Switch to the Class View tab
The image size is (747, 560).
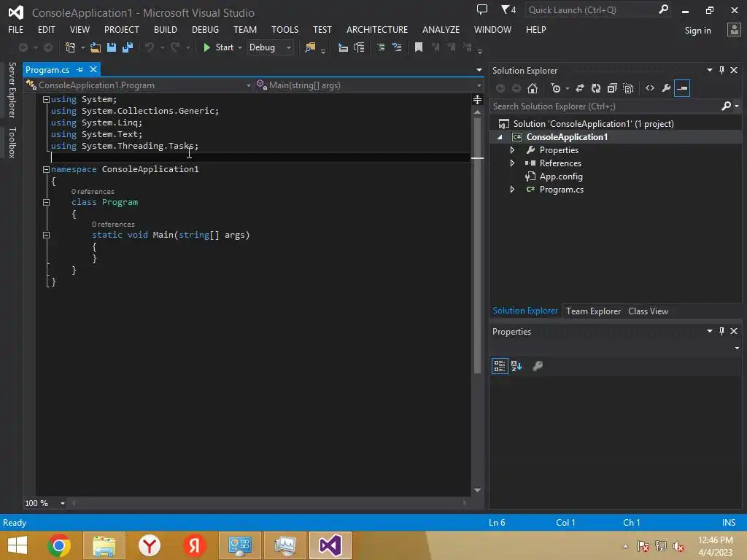coord(648,311)
